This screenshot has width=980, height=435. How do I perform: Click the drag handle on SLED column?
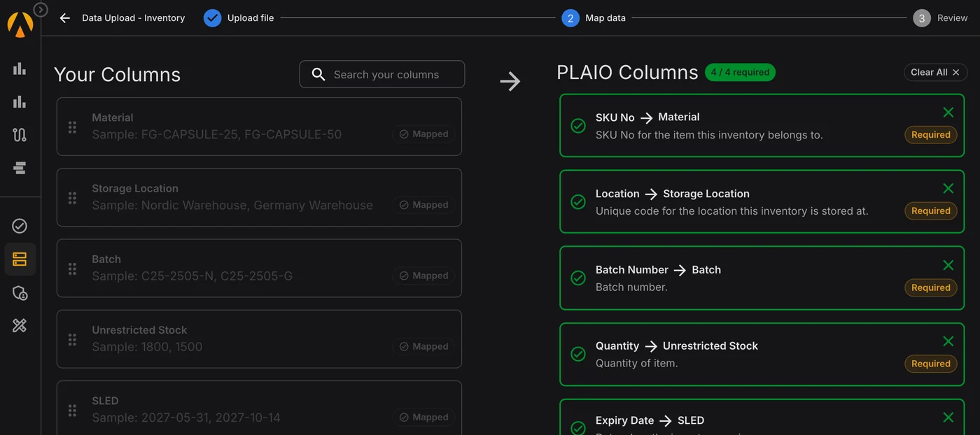pyautogui.click(x=72, y=411)
